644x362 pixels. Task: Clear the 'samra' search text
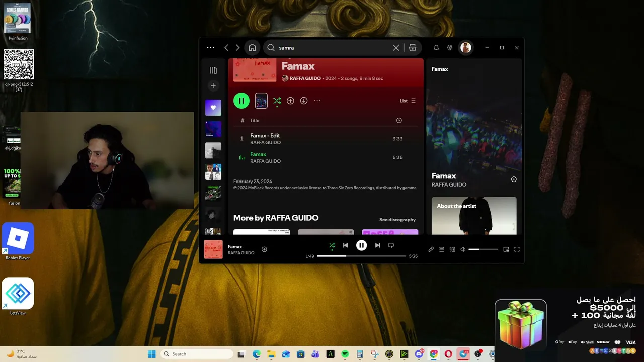pyautogui.click(x=396, y=48)
